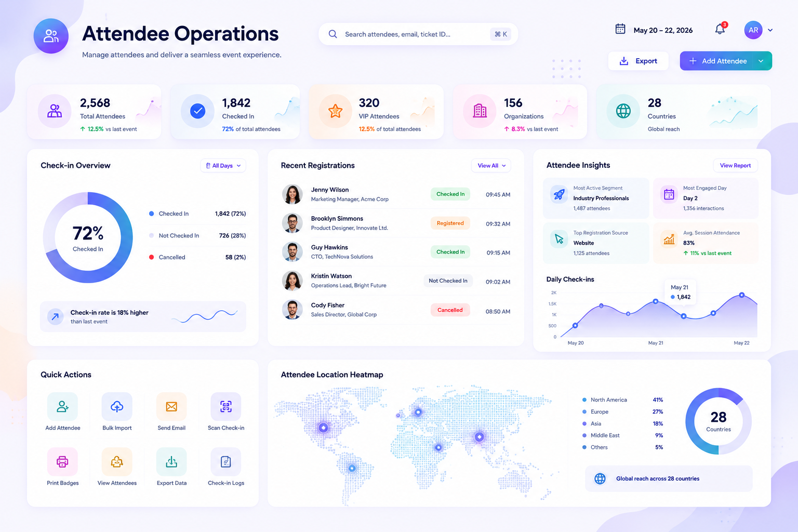Image resolution: width=798 pixels, height=532 pixels.
Task: Click the Europe 27% legend row
Action: pyautogui.click(x=622, y=412)
